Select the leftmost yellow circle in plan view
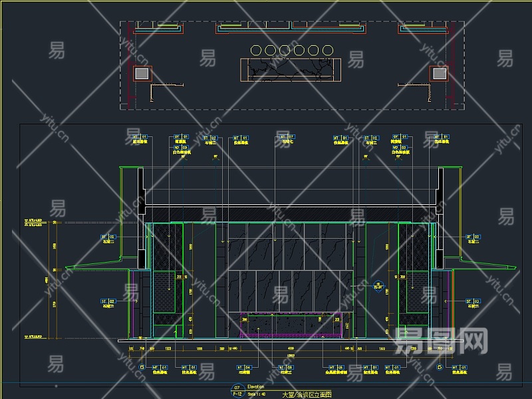The image size is (532, 399). pyautogui.click(x=256, y=50)
